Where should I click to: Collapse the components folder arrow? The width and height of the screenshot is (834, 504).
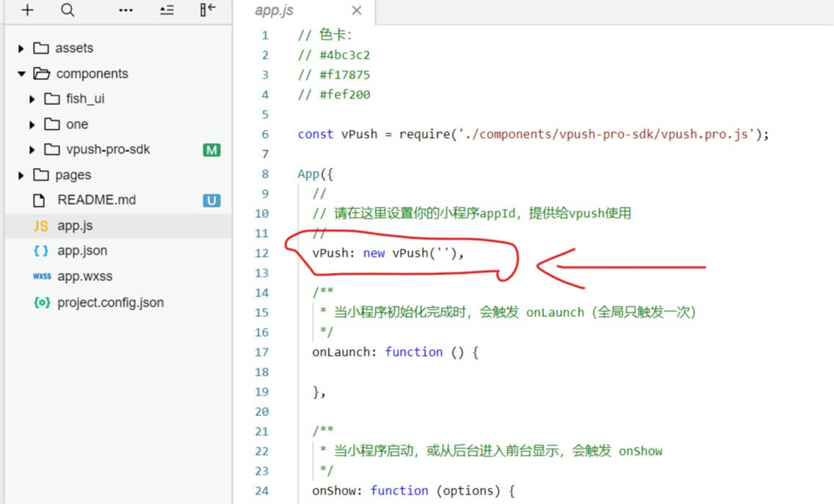click(21, 74)
